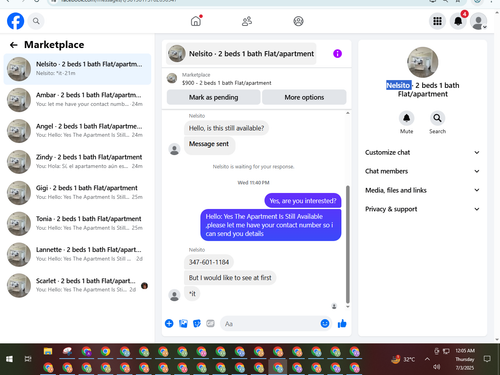
Task: Open notifications bell with badge
Action: coord(458,21)
